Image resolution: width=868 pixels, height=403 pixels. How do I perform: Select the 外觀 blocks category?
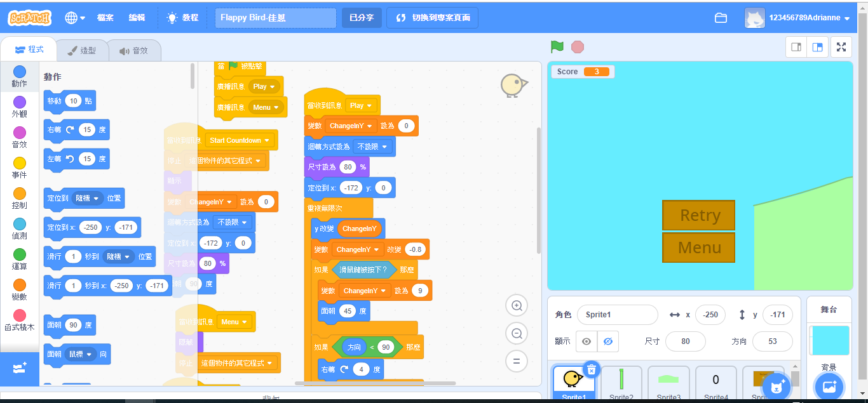coord(20,107)
